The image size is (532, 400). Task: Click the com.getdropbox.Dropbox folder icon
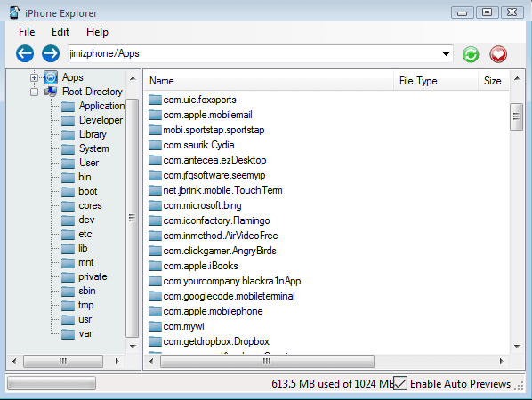point(155,341)
